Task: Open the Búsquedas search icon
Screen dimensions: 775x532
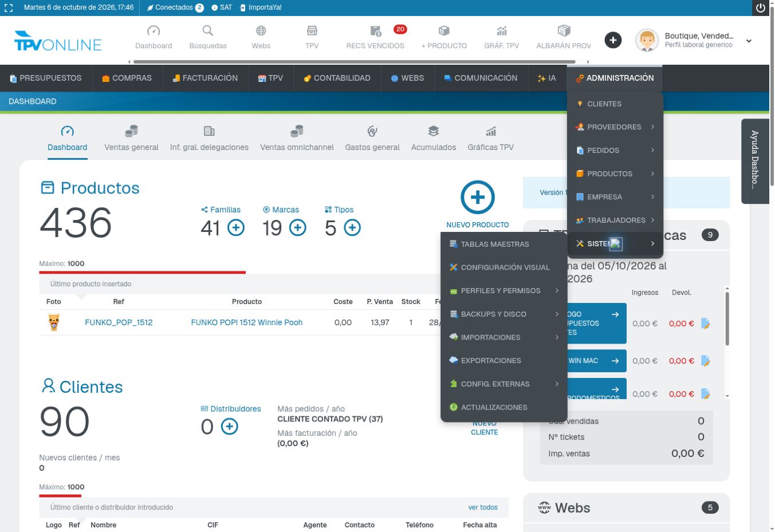Action: (x=207, y=31)
